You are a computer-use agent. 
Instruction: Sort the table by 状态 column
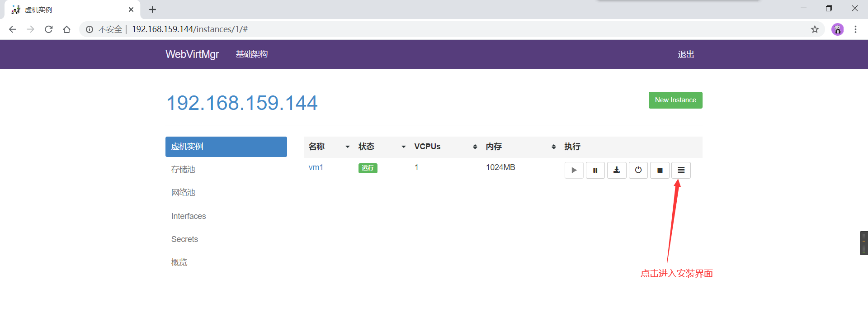point(382,147)
